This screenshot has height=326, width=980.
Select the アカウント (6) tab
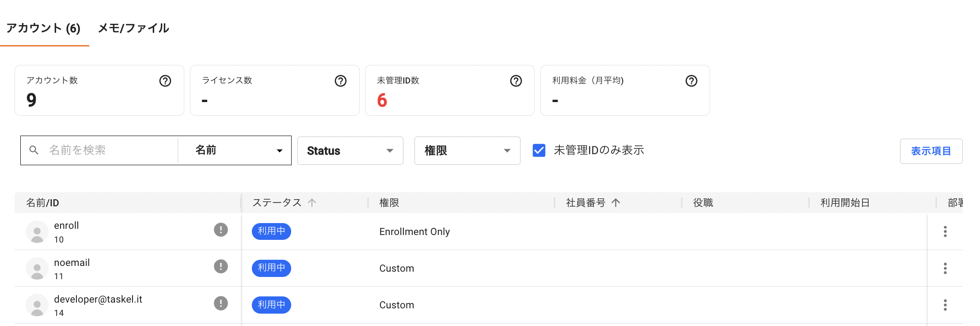(43, 28)
